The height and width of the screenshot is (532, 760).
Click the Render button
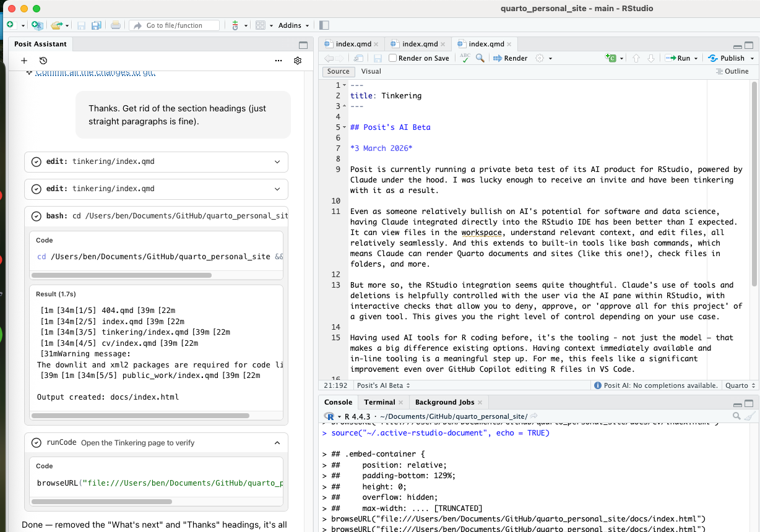pos(511,58)
